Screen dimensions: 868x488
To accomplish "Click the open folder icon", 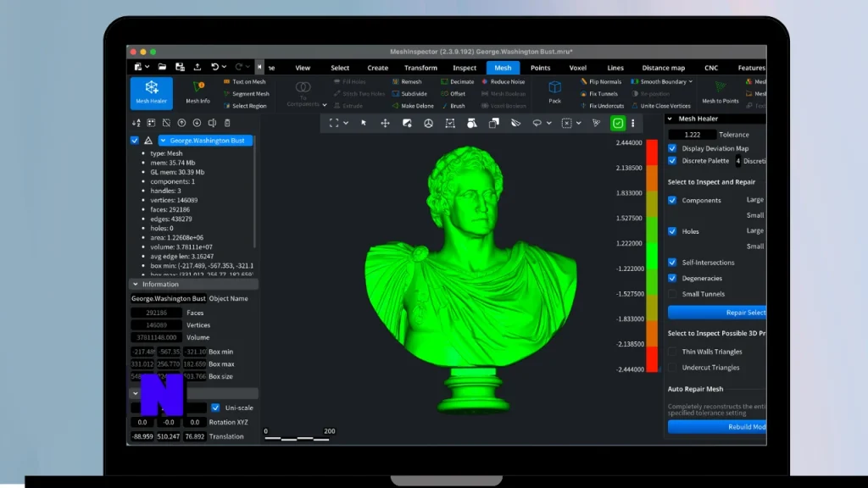I will [x=162, y=67].
